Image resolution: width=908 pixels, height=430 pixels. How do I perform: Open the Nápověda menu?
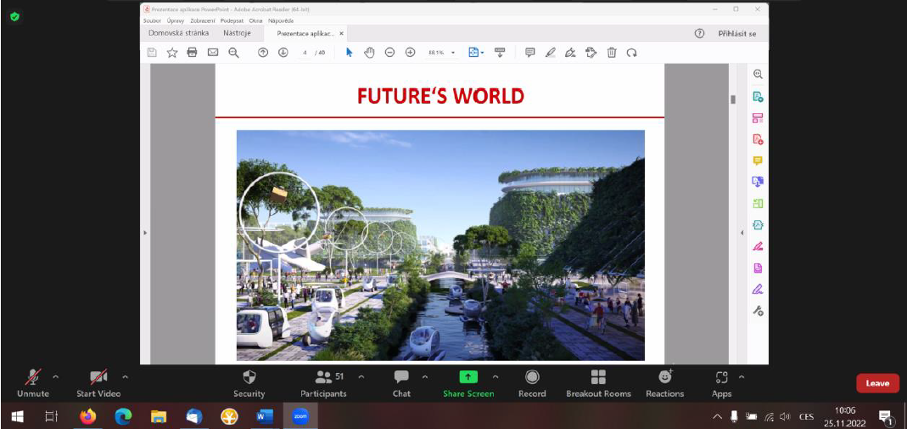281,20
